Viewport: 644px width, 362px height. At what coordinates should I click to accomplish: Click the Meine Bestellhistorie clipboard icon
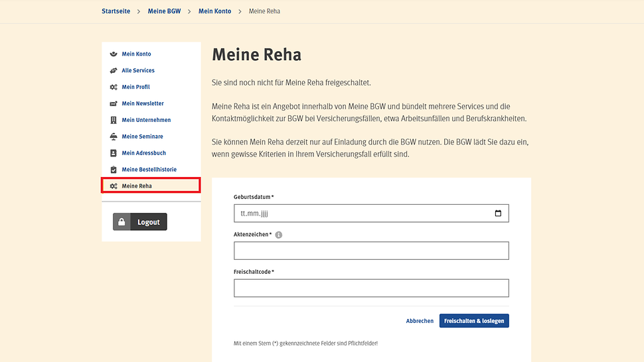click(114, 169)
